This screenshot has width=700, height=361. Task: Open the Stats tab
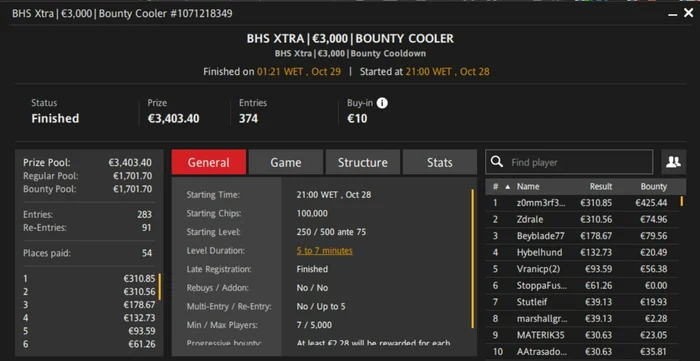(440, 162)
